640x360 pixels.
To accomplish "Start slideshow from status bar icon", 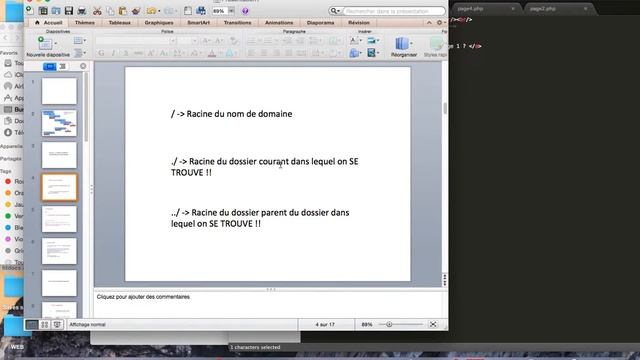I will [x=57, y=324].
